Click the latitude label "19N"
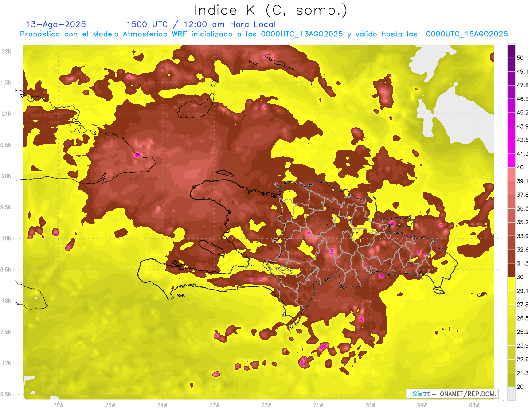 (x=7, y=238)
